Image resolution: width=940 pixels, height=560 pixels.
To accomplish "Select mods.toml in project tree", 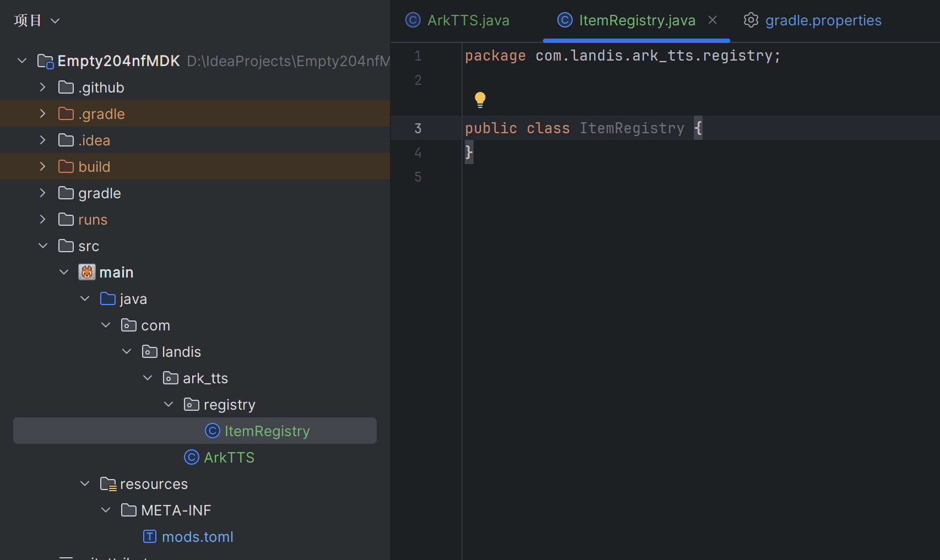I will [x=195, y=536].
